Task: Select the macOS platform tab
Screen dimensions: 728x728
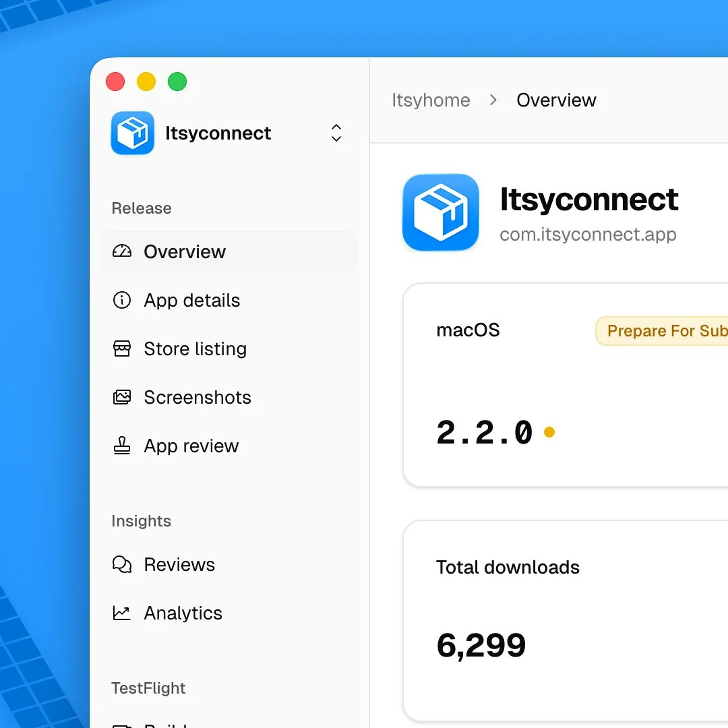Action: (468, 330)
